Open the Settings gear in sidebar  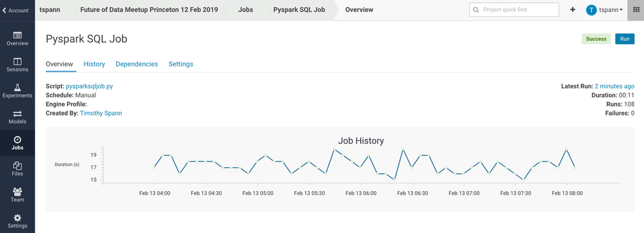[17, 218]
